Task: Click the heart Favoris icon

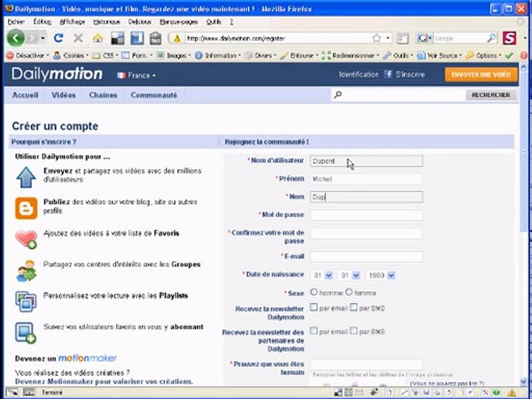Action: click(x=26, y=239)
